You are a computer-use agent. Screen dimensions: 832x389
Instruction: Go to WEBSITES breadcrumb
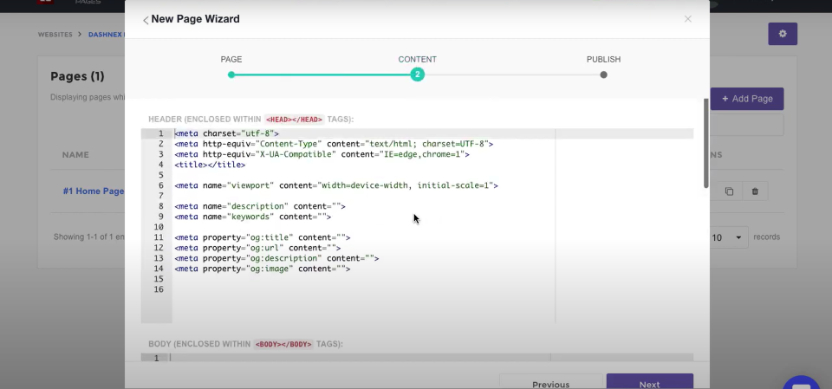pyautogui.click(x=55, y=34)
